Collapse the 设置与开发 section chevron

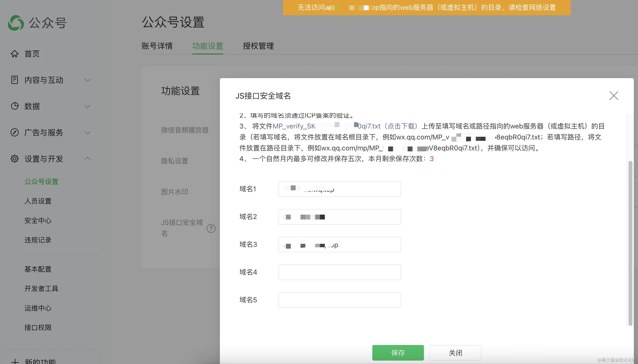click(x=88, y=158)
